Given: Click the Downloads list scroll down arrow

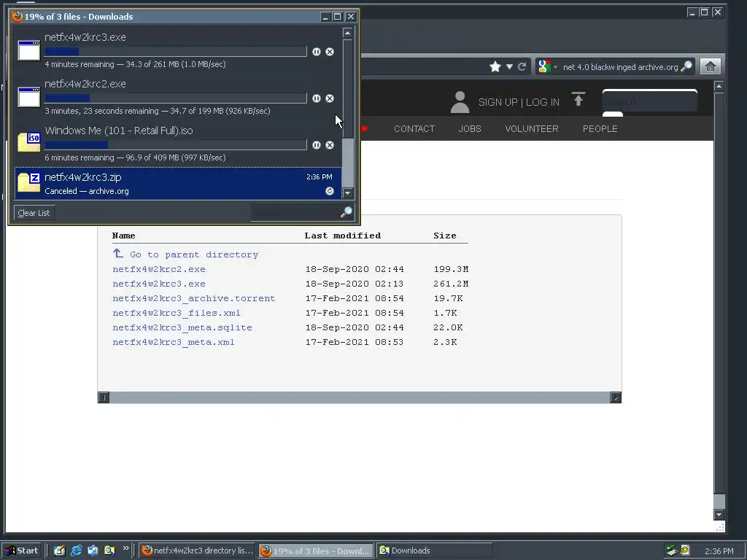Looking at the screenshot, I should point(348,192).
